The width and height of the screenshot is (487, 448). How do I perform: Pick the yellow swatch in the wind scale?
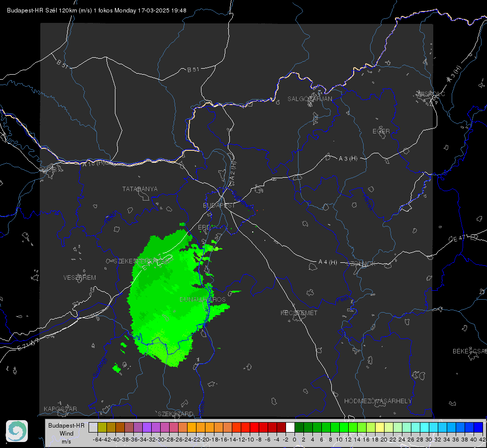point(380,427)
